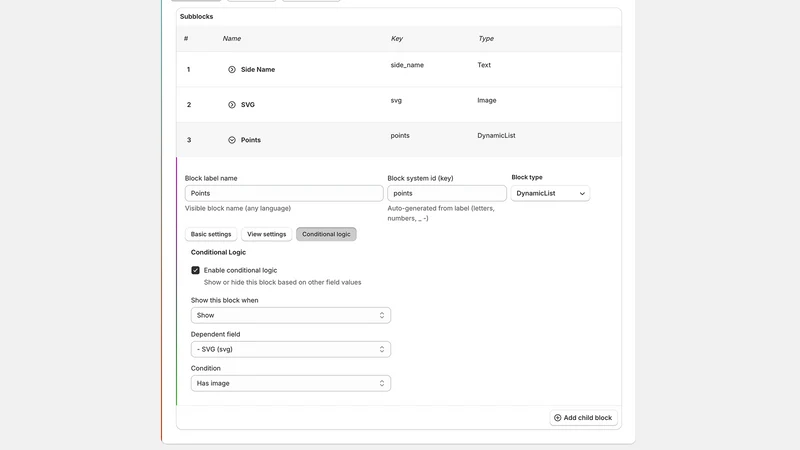Collapse the Points subblock row
800x450 pixels.
click(x=232, y=140)
